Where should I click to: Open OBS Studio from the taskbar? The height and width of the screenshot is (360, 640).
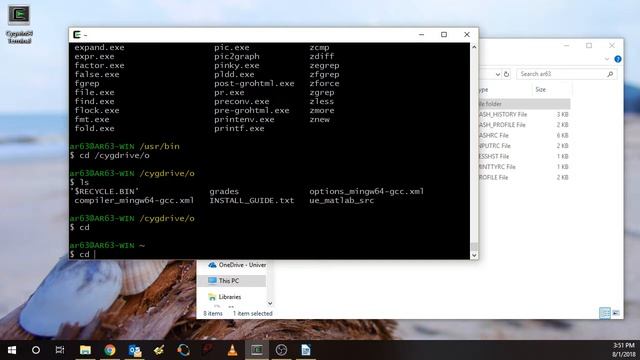(281, 350)
